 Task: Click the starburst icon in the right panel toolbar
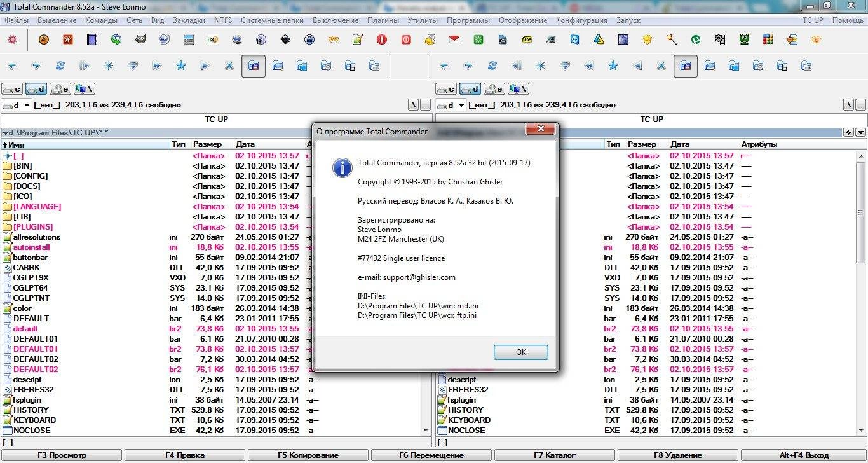541,66
